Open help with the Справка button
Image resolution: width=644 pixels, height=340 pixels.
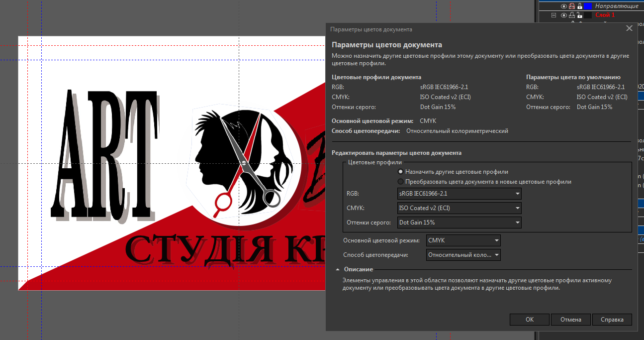tap(612, 320)
